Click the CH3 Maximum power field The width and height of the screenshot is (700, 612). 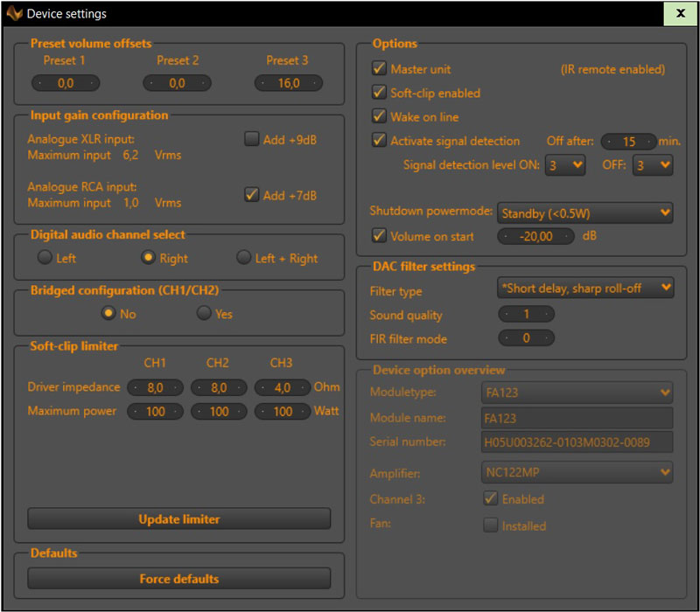click(x=283, y=411)
